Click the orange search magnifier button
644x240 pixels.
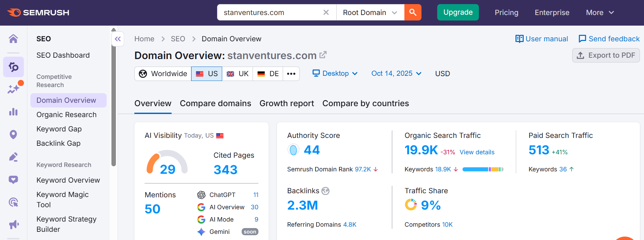click(413, 13)
